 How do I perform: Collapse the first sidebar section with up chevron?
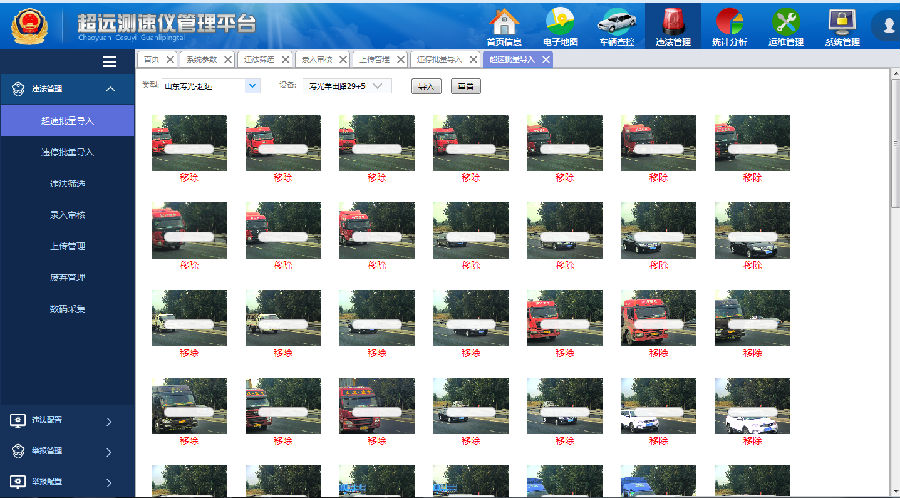[110, 89]
